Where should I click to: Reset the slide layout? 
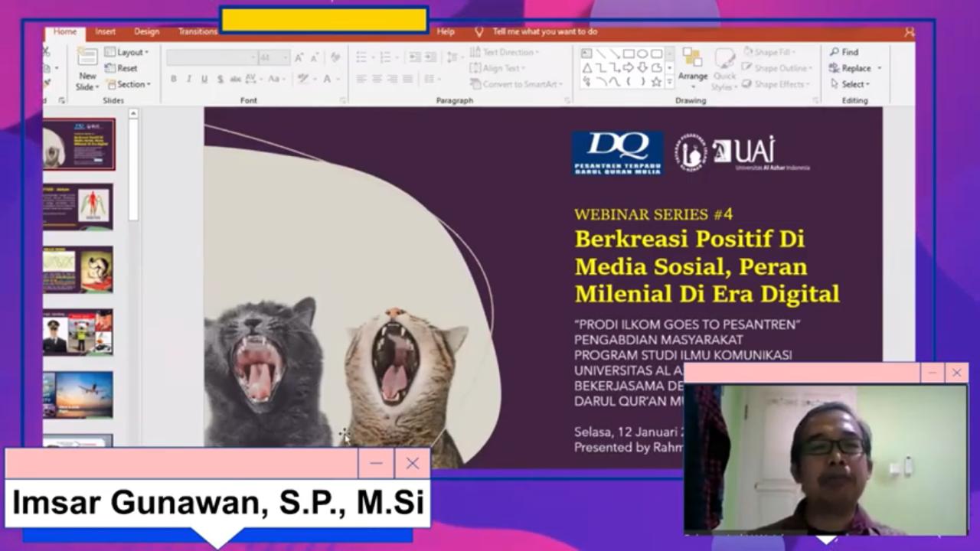122,68
